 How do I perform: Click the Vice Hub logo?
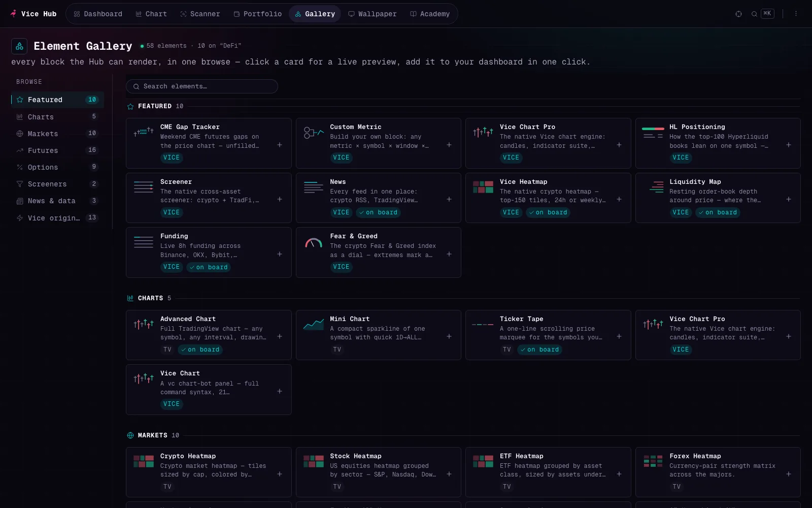33,14
